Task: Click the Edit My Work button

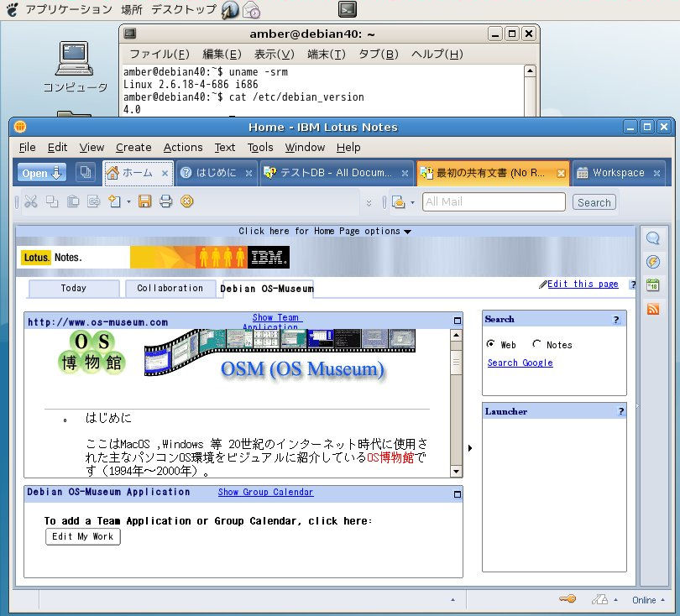Action: click(83, 536)
